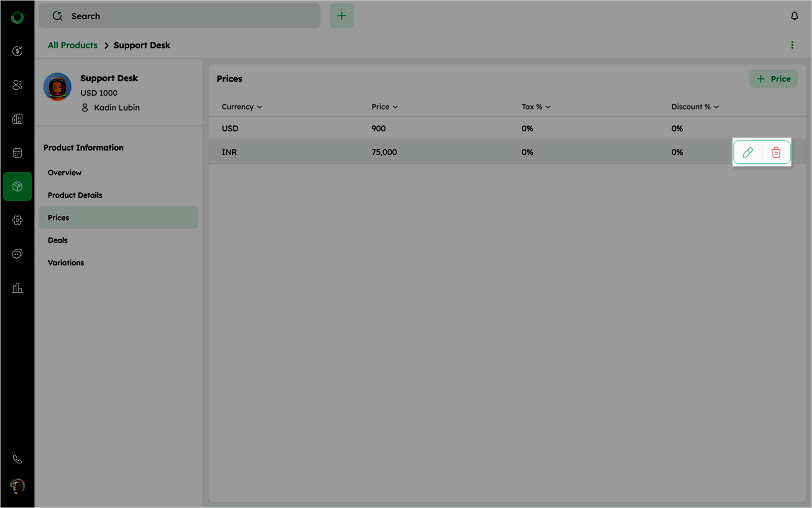Switch to the Overview section
Image resolution: width=812 pixels, height=508 pixels.
coord(64,173)
